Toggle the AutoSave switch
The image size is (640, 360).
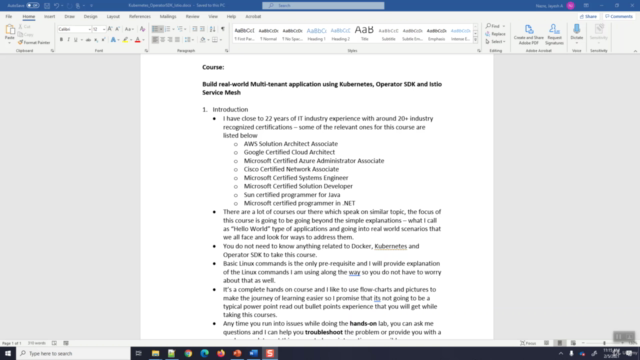point(33,5)
